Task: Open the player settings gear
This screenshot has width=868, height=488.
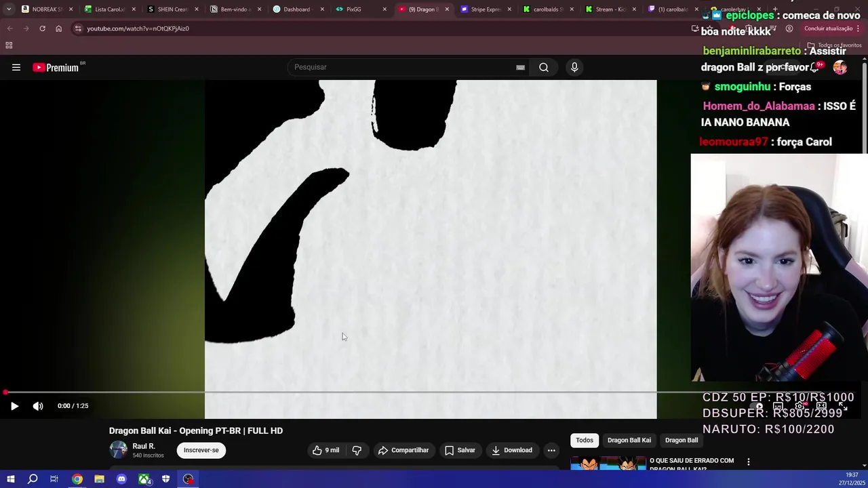Action: (x=800, y=407)
